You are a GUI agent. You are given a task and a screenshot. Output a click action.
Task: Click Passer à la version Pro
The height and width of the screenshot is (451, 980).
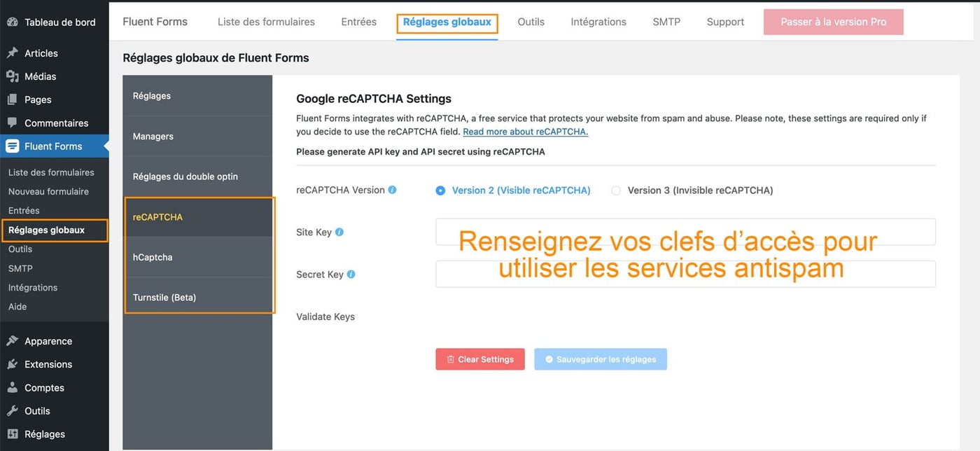click(833, 22)
